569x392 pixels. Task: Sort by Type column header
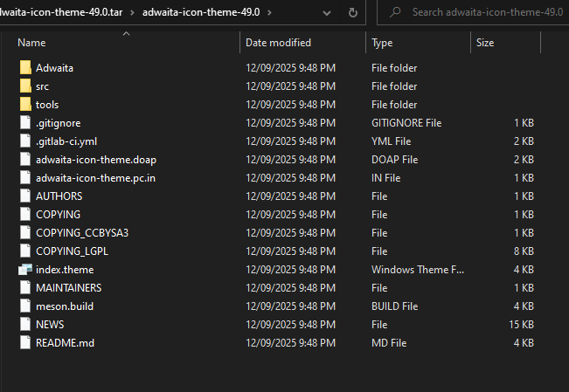click(x=382, y=42)
